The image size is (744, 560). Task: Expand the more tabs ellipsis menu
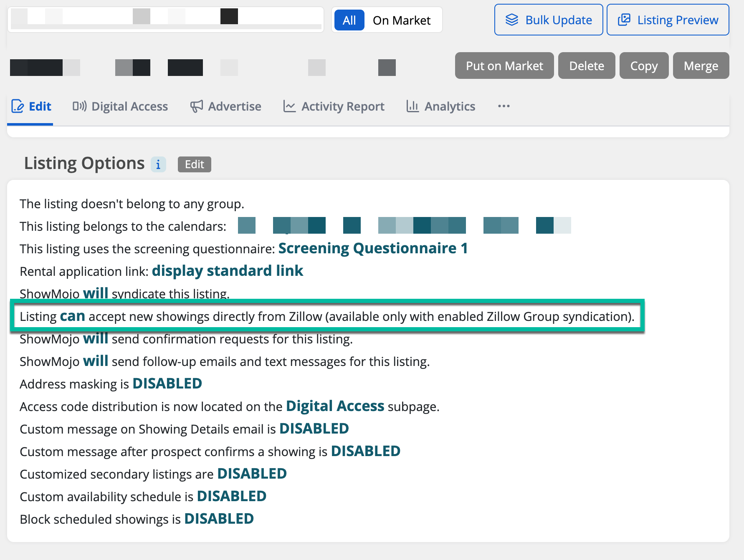[x=504, y=106]
